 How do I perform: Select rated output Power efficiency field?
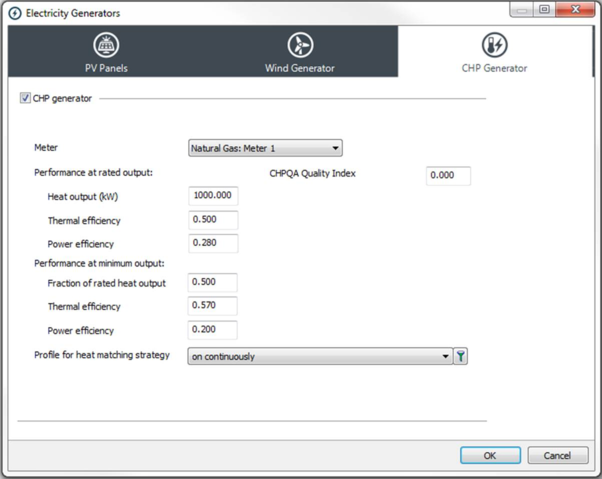pyautogui.click(x=212, y=243)
